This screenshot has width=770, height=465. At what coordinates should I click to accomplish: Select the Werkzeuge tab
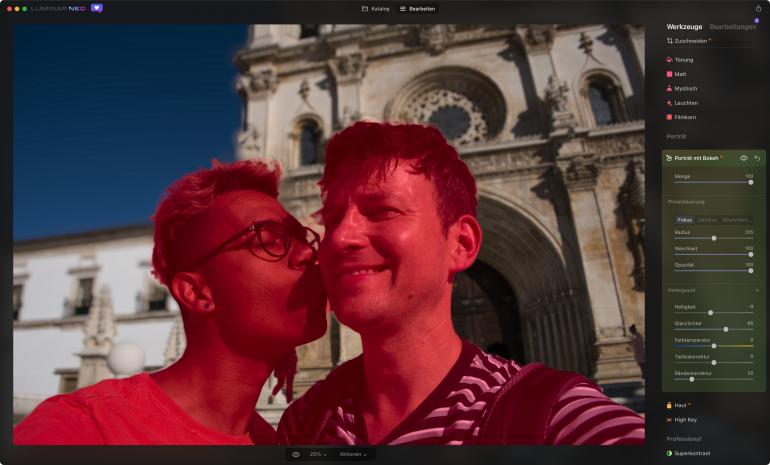tap(684, 27)
